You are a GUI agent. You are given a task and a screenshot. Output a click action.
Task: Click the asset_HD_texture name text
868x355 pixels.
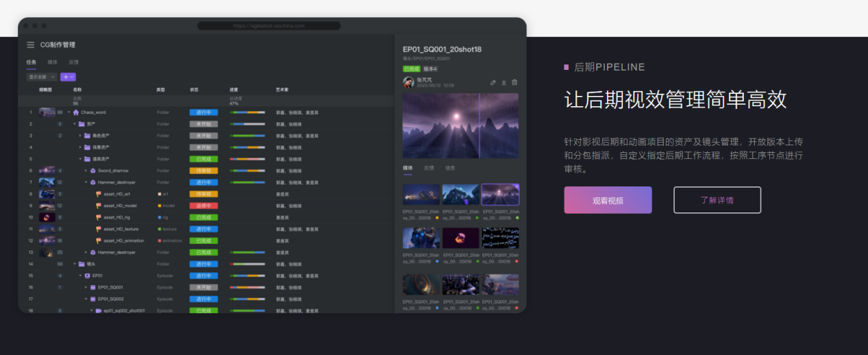click(x=121, y=229)
